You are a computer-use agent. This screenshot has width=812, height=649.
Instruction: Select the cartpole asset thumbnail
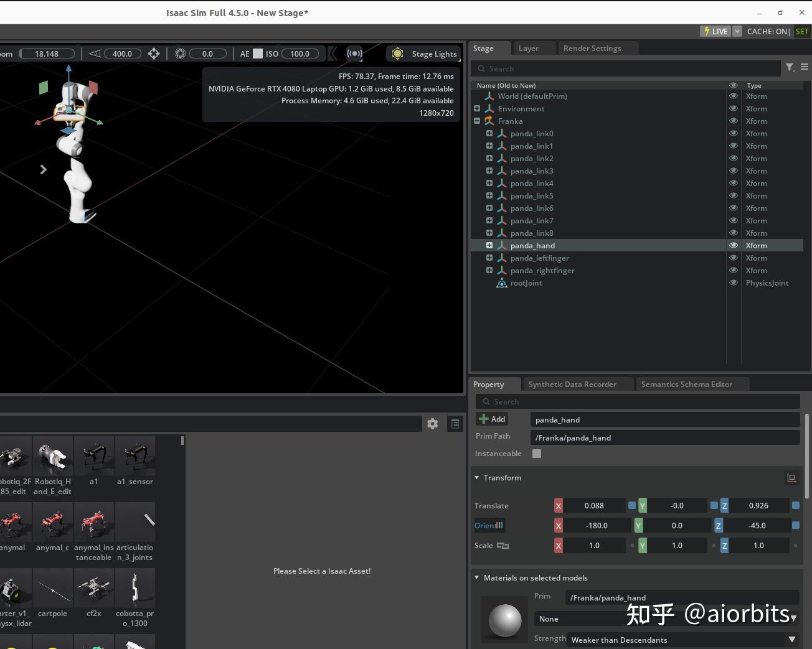click(x=52, y=587)
